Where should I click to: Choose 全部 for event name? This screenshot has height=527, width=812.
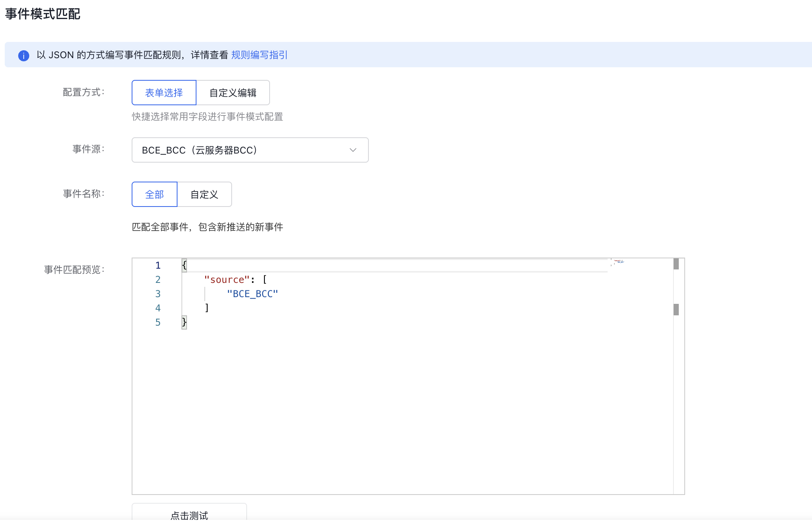click(154, 194)
